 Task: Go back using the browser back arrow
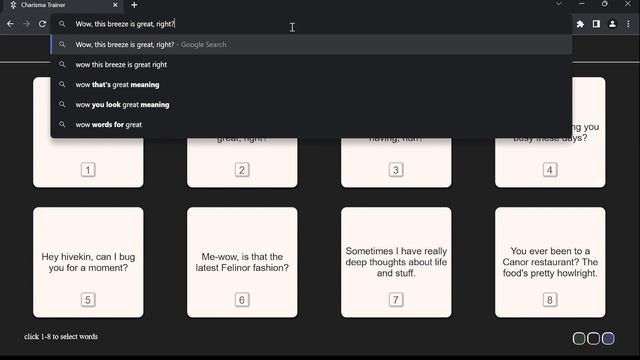(10, 24)
